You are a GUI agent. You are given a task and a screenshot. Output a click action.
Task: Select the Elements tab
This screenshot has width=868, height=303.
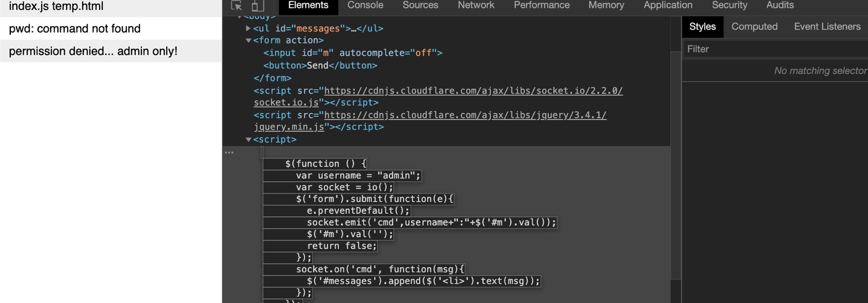tap(308, 5)
